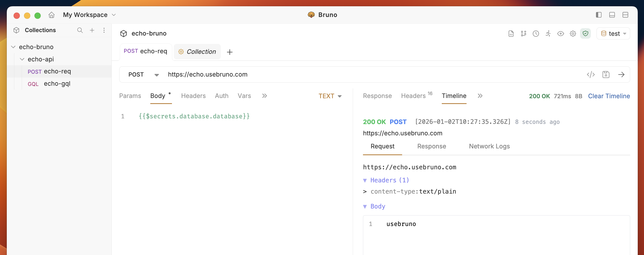Save the request with the disk icon
This screenshot has height=255, width=644.
point(606,74)
